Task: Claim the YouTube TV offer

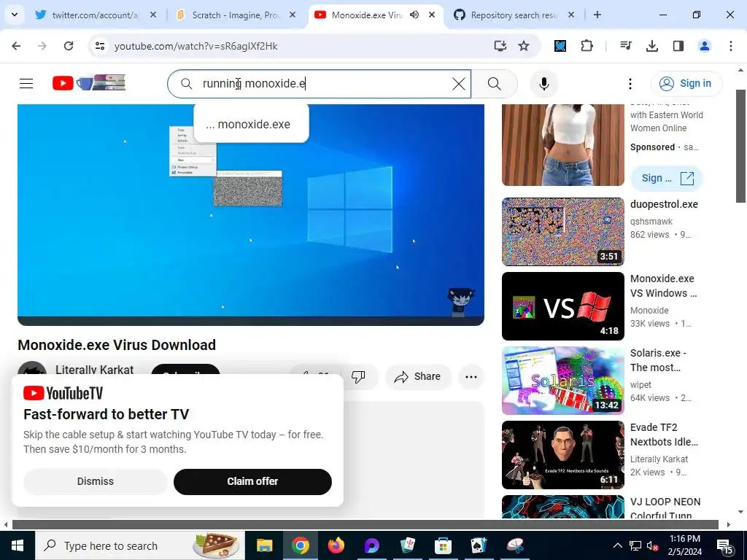Action: [252, 481]
